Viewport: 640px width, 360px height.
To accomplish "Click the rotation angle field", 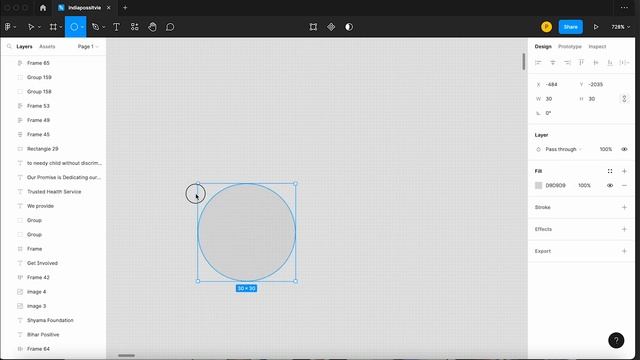I will click(554, 113).
